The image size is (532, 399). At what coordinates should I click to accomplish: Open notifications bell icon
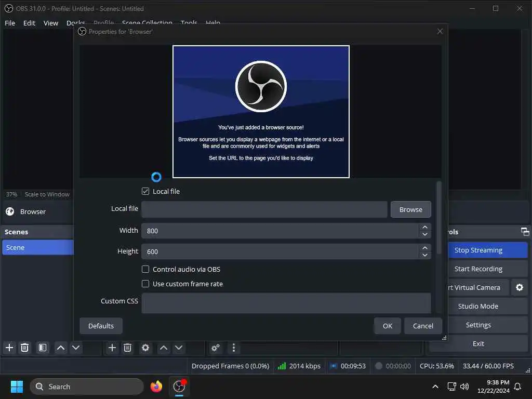point(518,387)
